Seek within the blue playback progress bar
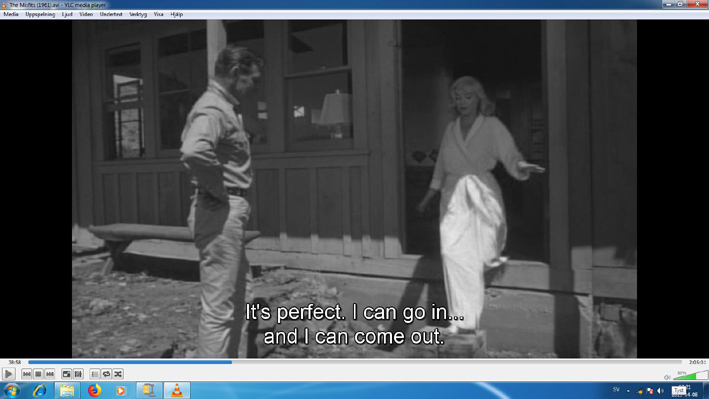The image size is (709, 399). [354, 362]
